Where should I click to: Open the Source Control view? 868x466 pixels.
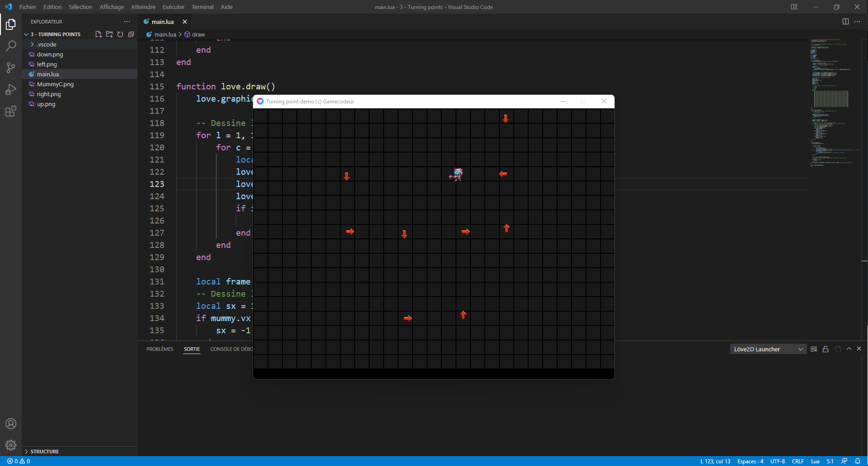[x=11, y=68]
